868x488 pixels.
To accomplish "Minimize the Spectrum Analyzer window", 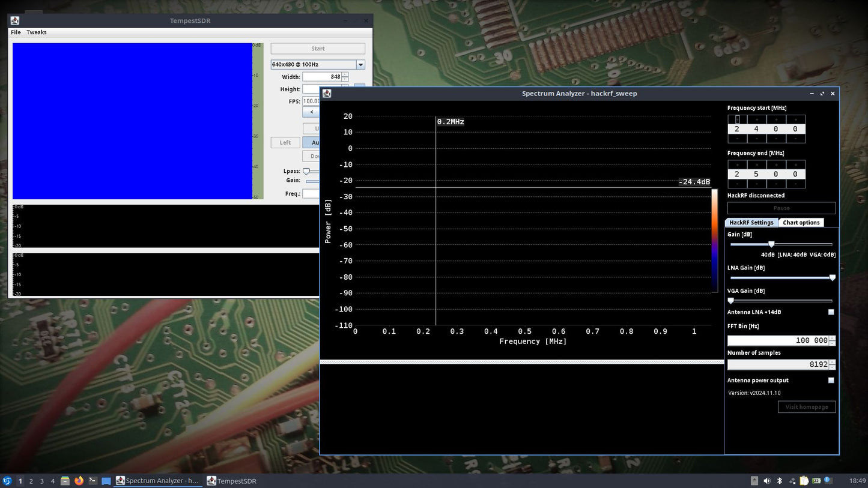I will pyautogui.click(x=812, y=94).
